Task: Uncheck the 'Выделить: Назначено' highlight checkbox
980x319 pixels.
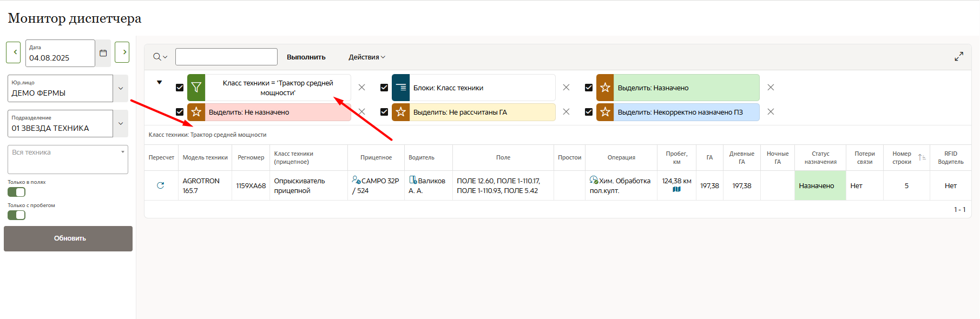Action: [589, 88]
